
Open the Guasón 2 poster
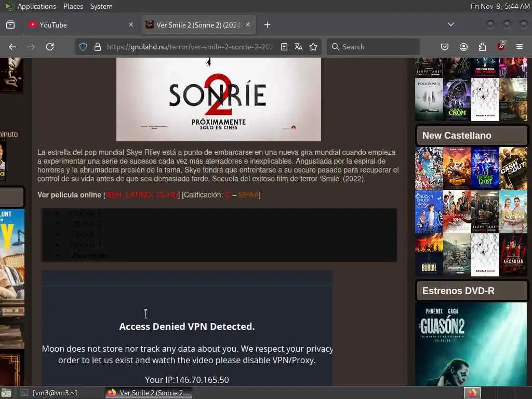tap(471, 344)
